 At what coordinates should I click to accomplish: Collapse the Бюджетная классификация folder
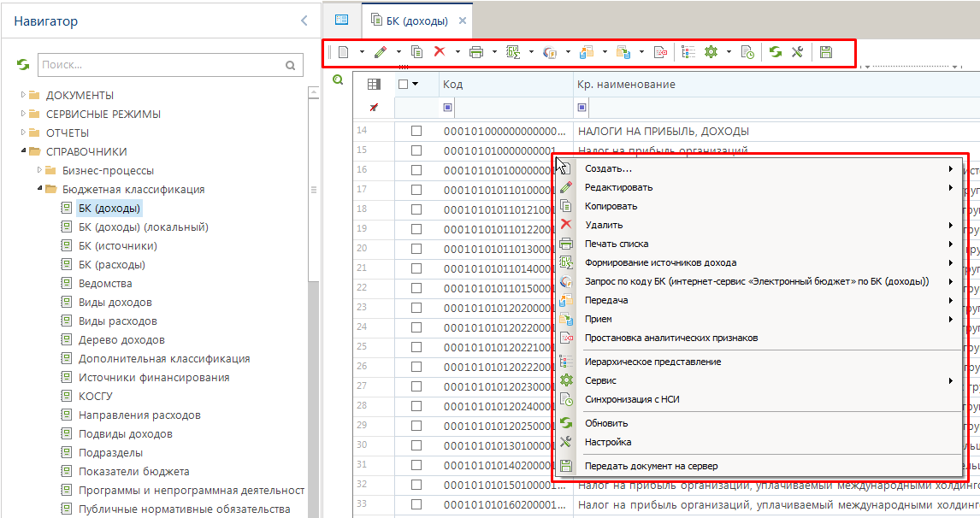[40, 189]
